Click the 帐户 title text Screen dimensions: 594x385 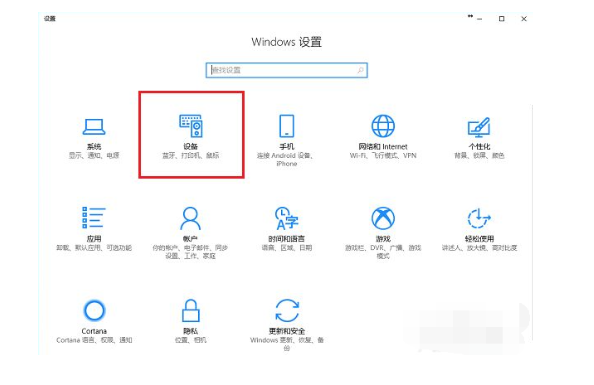(190, 239)
